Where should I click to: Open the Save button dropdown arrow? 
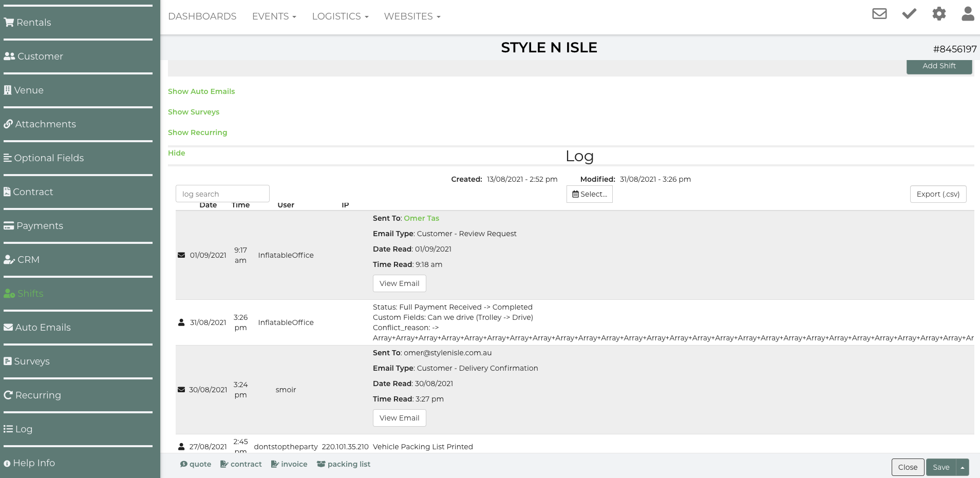pos(962,467)
